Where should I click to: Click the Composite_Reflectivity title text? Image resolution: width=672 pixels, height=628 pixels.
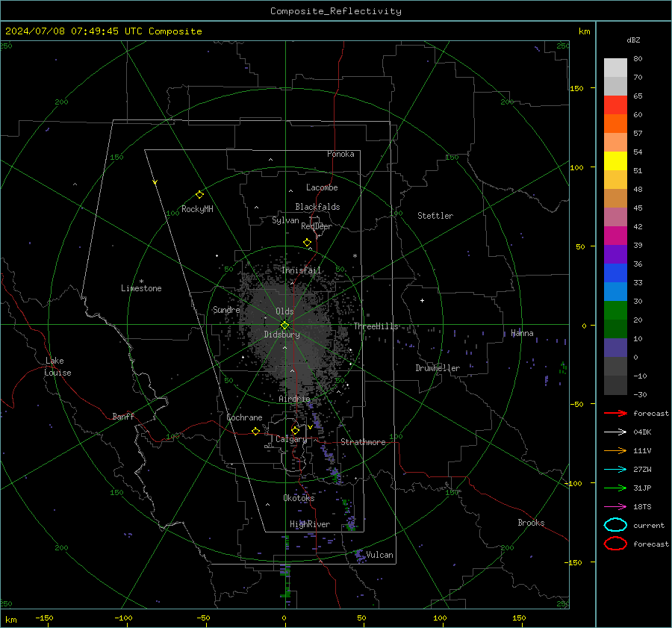point(336,11)
